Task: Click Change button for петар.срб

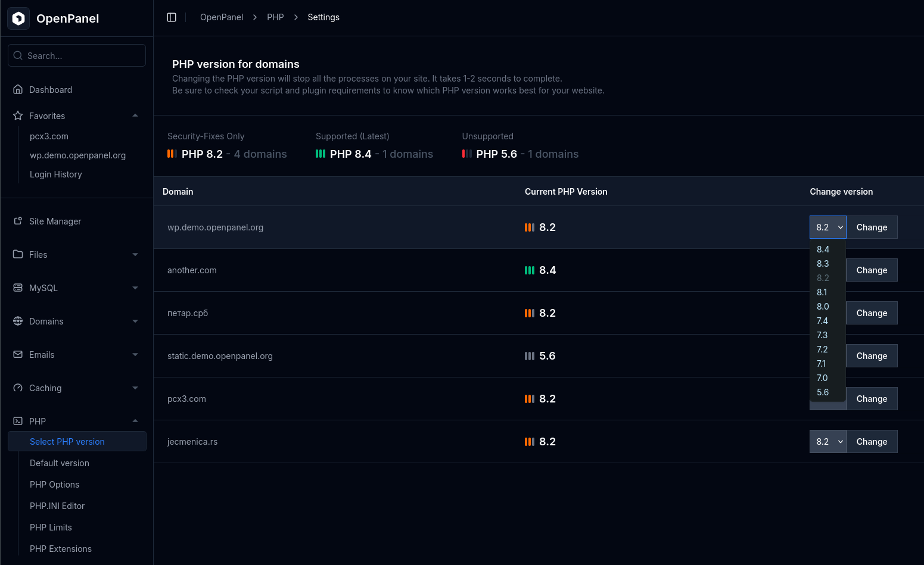Action: (872, 313)
